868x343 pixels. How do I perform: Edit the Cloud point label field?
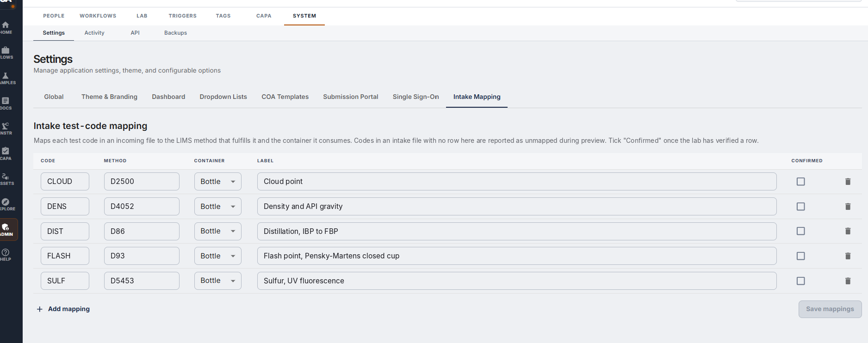coord(517,182)
